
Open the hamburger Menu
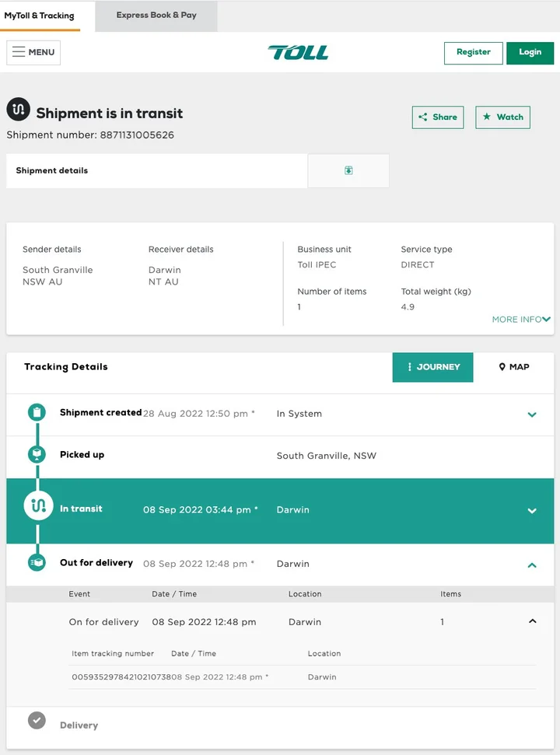tap(33, 52)
